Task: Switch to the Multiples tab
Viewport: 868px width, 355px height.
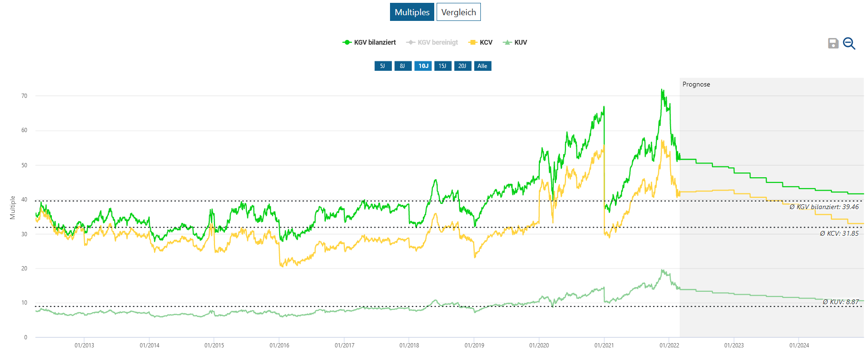Action: point(412,12)
